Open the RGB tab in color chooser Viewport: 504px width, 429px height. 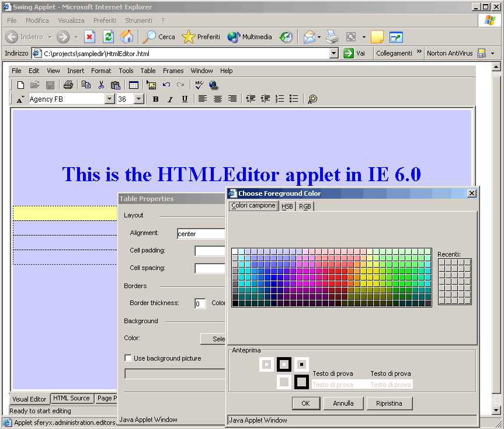305,206
